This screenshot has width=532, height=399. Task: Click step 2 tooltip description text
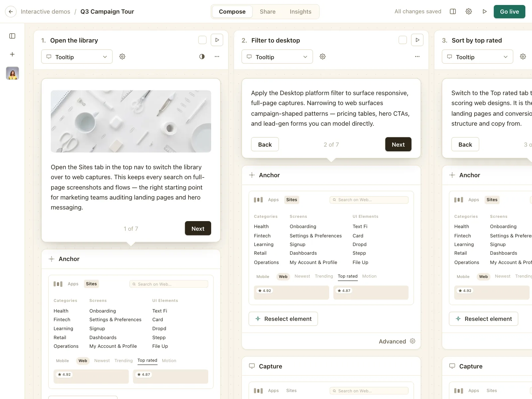click(x=331, y=108)
